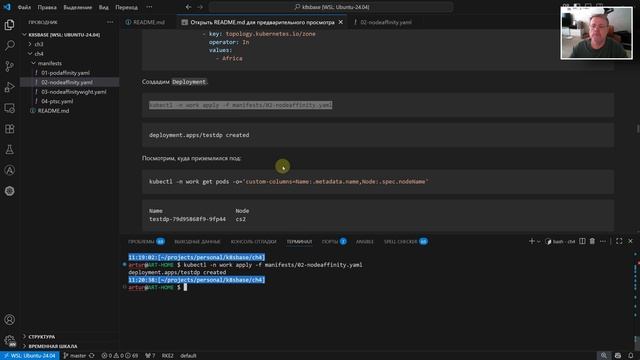Sync changes icon next to master branch

point(92,356)
